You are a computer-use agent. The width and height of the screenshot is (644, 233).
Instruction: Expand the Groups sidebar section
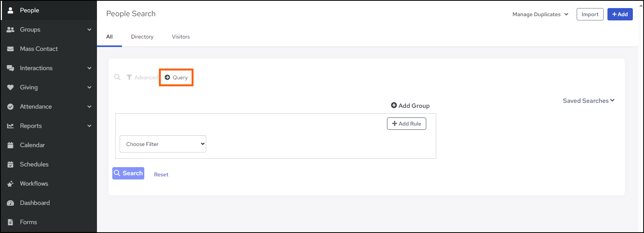89,30
